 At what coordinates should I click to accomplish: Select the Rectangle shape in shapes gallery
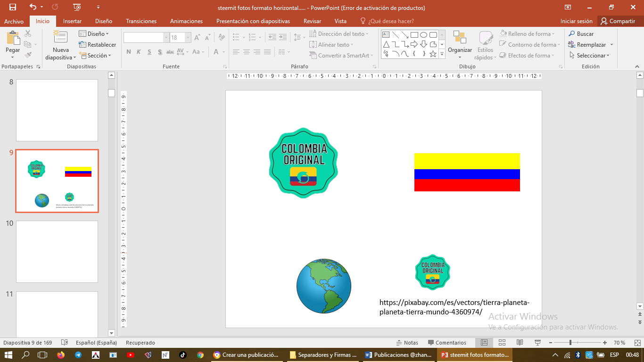(414, 35)
